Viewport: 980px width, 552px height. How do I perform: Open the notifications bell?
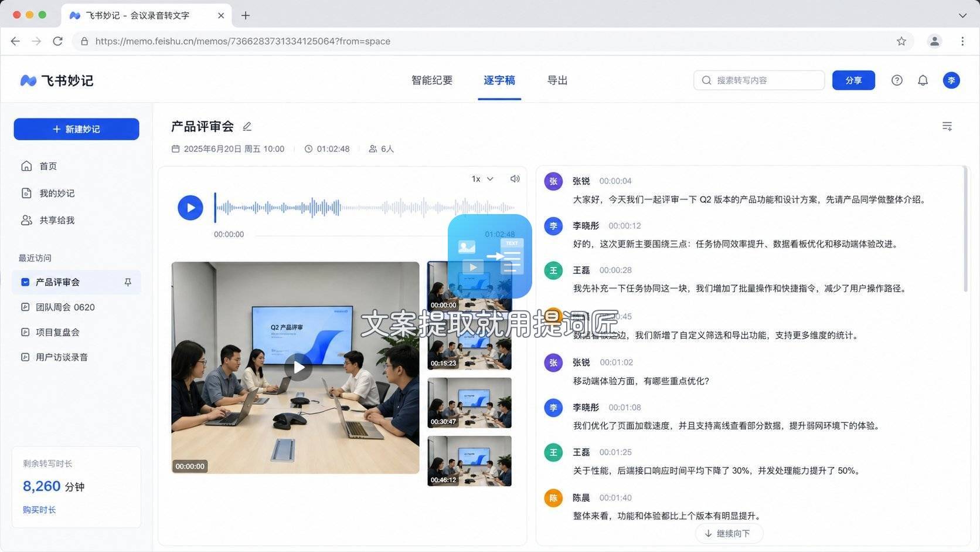(x=923, y=80)
